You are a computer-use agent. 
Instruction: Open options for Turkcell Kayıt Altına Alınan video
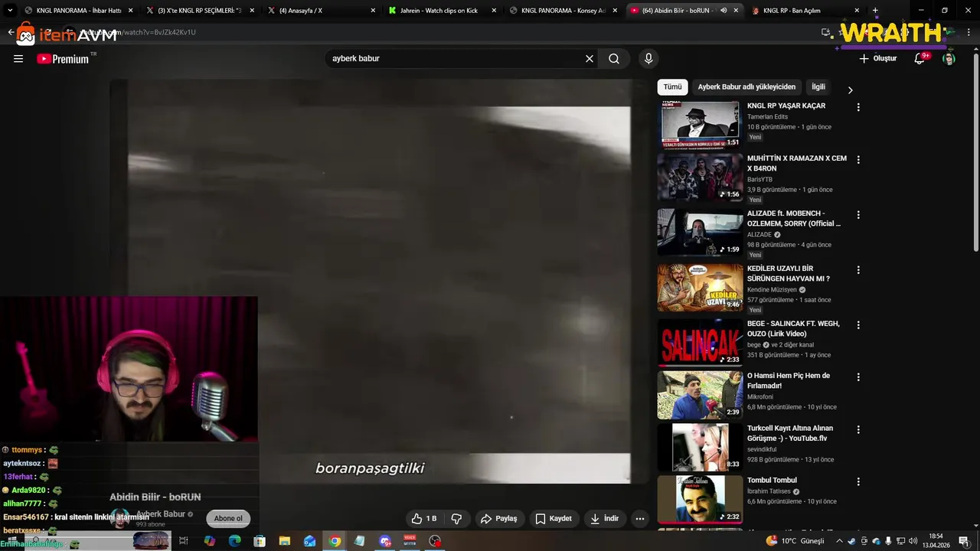(x=858, y=430)
